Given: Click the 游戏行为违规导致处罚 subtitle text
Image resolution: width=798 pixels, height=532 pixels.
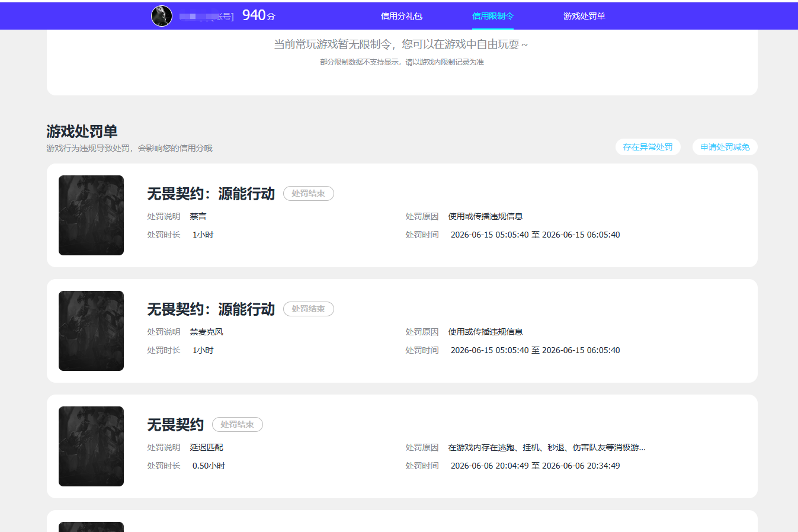Looking at the screenshot, I should (129, 148).
